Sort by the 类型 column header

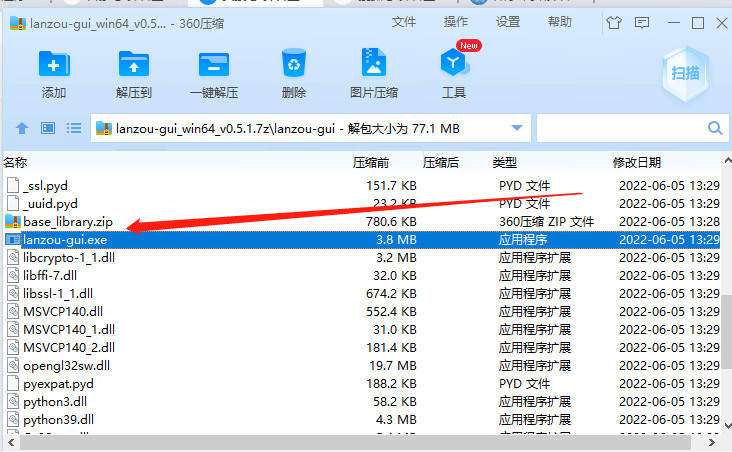[505, 162]
